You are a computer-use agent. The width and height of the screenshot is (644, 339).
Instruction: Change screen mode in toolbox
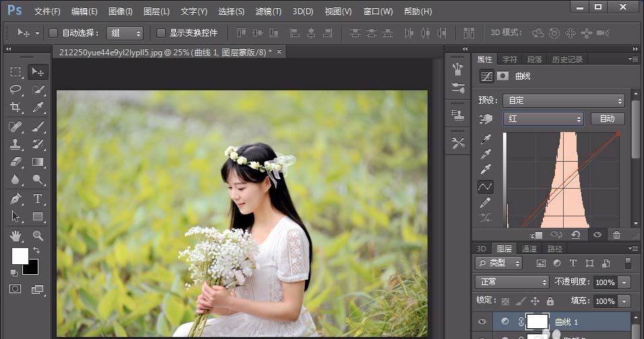point(38,289)
